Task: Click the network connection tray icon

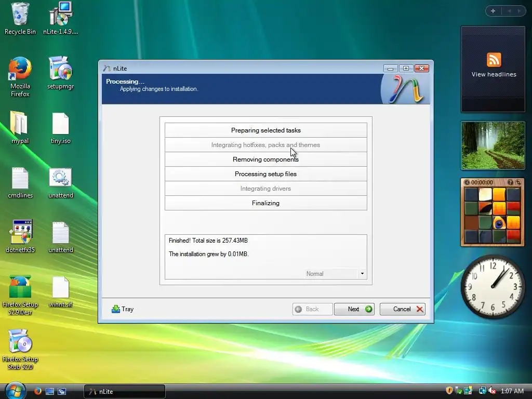Action: click(x=482, y=391)
